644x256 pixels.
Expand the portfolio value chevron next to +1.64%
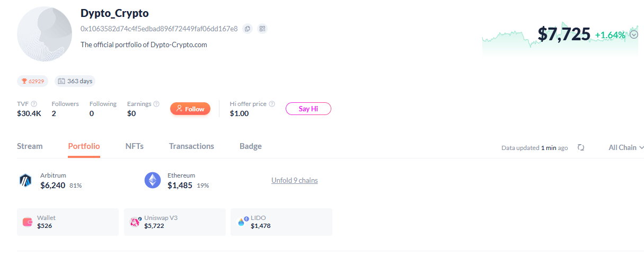[x=634, y=35]
